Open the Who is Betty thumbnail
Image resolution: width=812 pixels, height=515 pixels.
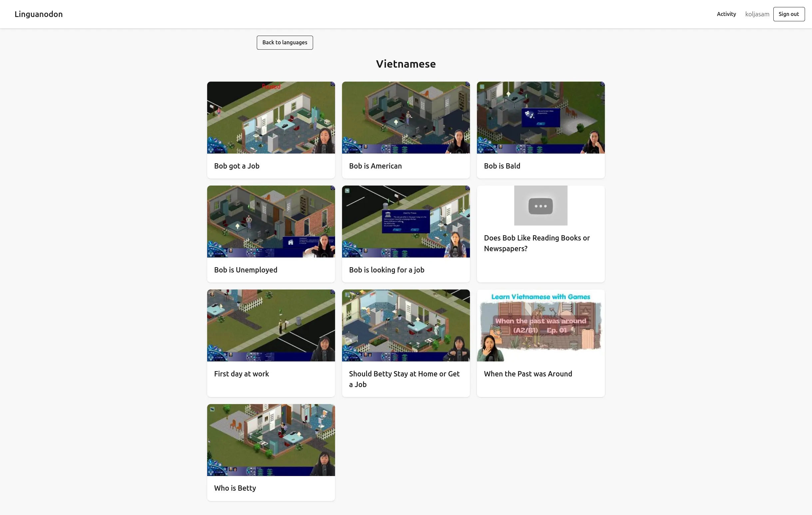click(x=271, y=440)
